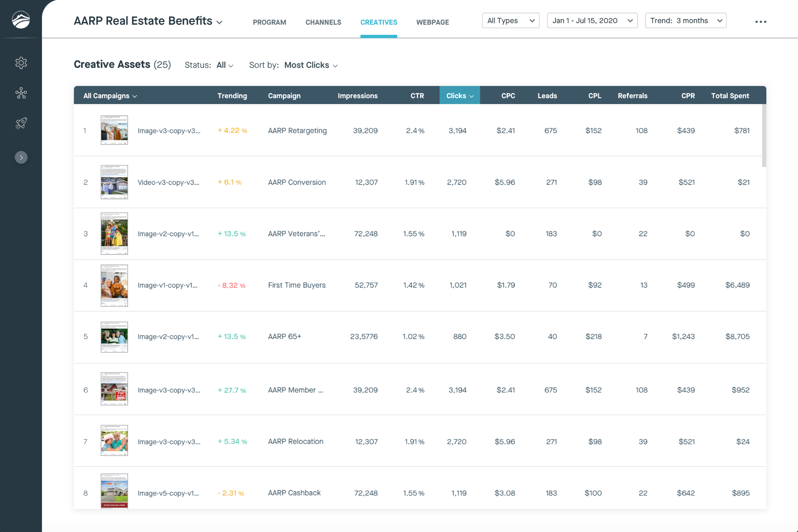
Task: Expand sidebar with the arrow button
Action: pos(21,158)
